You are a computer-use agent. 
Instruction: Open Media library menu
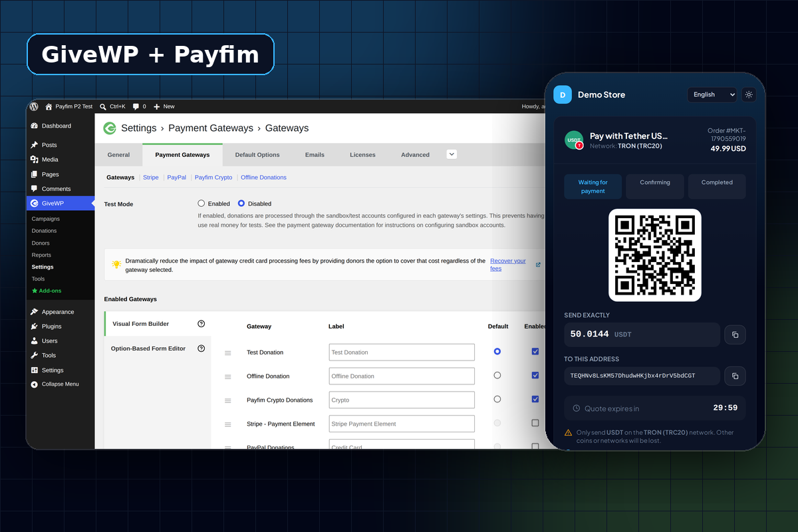(45, 160)
